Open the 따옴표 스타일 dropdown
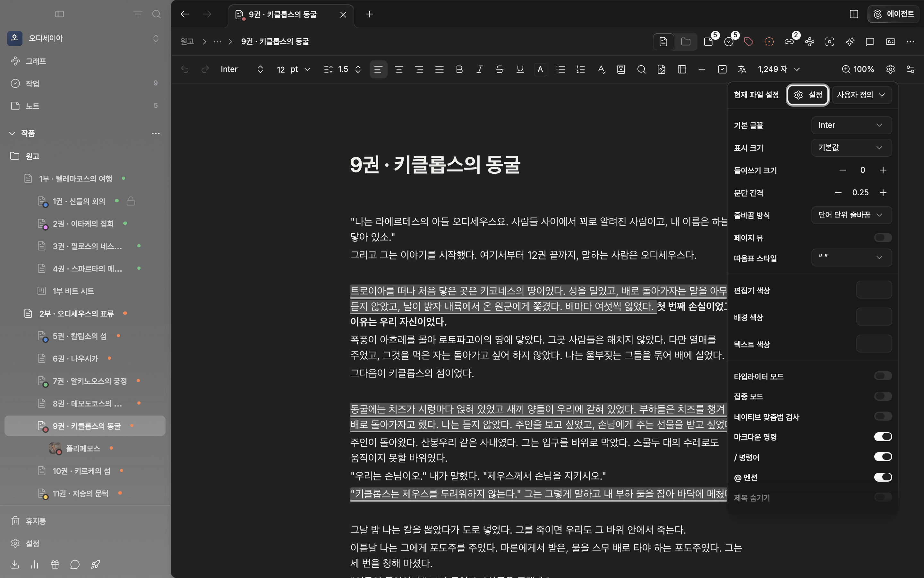924x578 pixels. (x=851, y=257)
